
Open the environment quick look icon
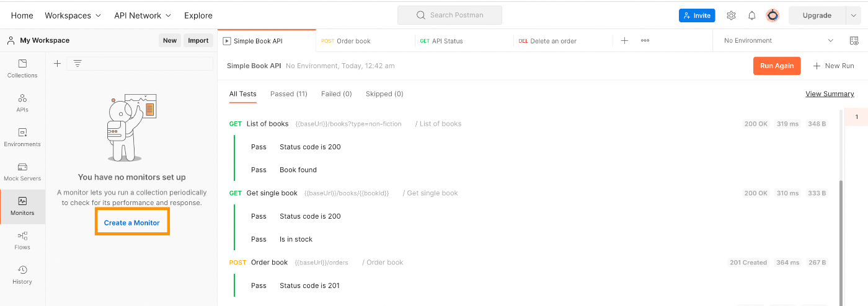854,41
